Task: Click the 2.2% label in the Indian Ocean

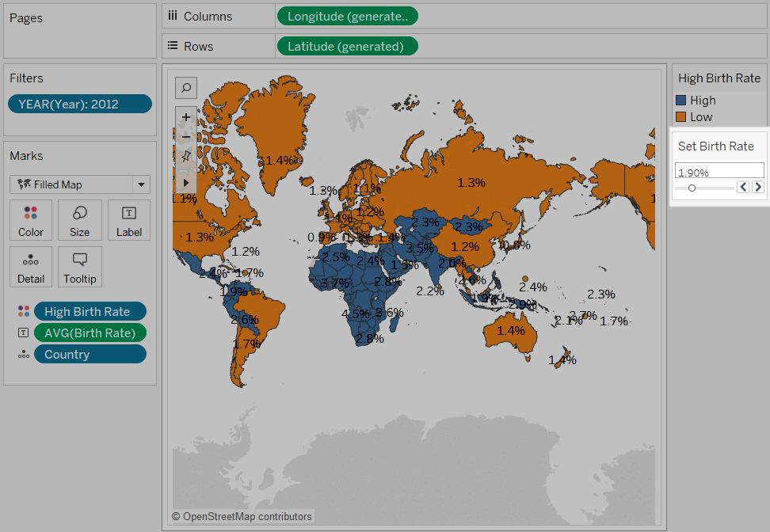Action: tap(430, 291)
